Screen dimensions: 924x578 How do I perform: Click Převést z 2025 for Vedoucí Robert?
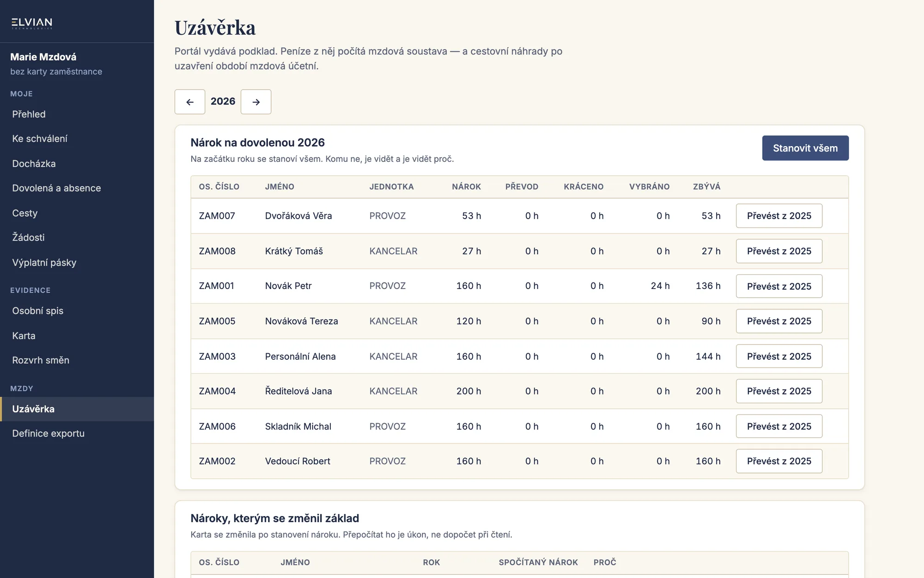coord(779,461)
